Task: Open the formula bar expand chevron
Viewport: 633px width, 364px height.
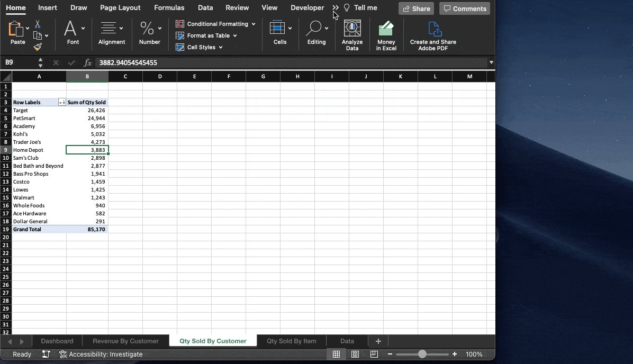Action: (x=492, y=62)
